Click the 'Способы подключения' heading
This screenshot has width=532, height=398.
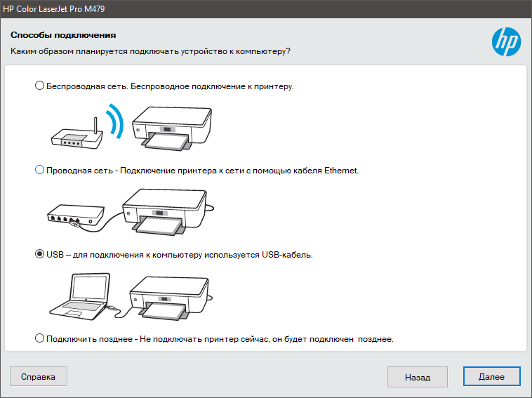pos(63,35)
